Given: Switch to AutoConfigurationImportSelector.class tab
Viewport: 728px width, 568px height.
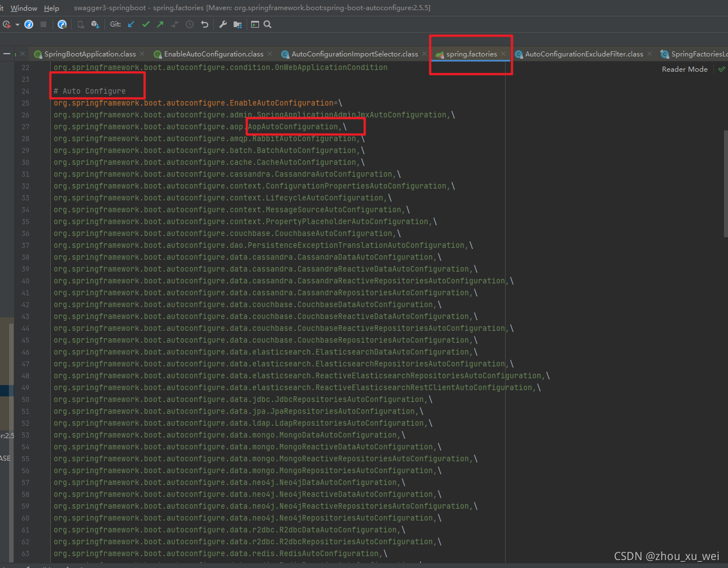Looking at the screenshot, I should (355, 54).
